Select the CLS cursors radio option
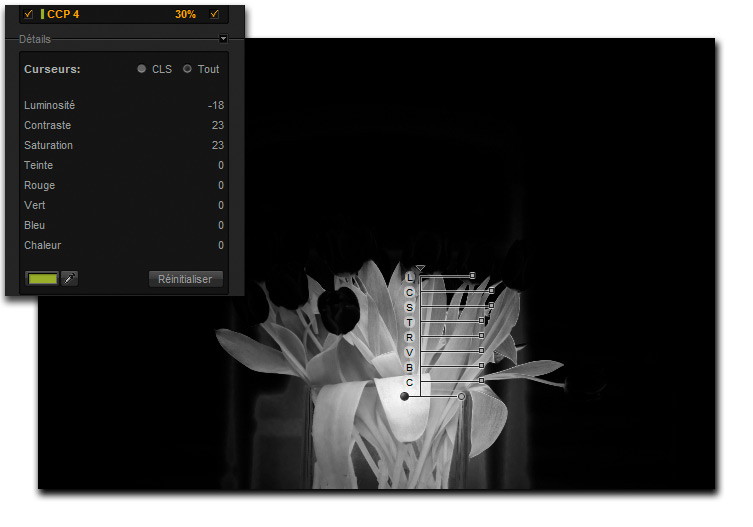 click(141, 69)
